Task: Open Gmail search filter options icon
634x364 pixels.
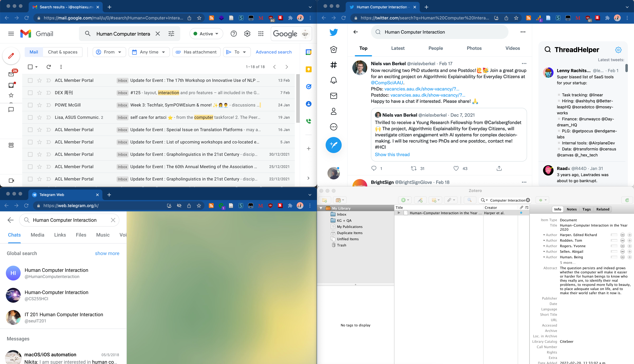Action: 171,34
